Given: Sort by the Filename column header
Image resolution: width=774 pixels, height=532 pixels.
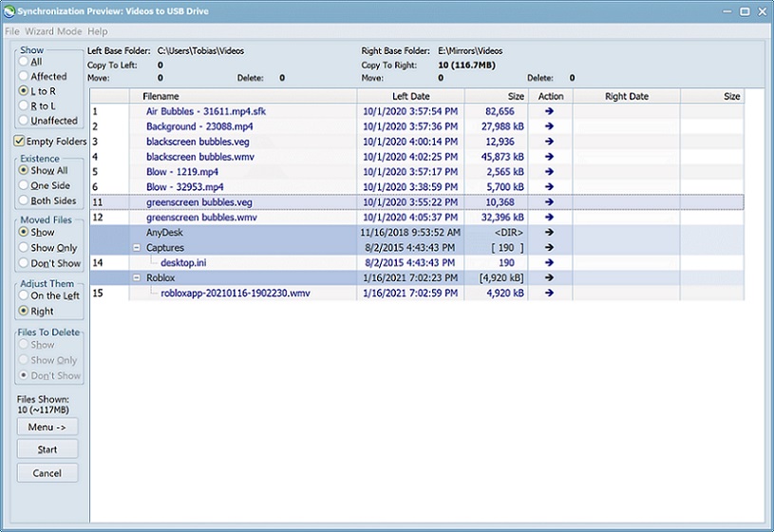Looking at the screenshot, I should (x=243, y=96).
